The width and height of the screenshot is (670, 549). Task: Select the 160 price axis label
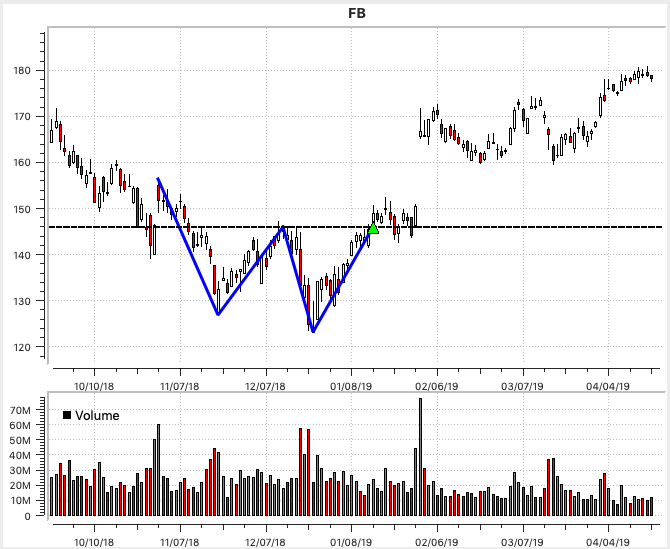(22, 162)
